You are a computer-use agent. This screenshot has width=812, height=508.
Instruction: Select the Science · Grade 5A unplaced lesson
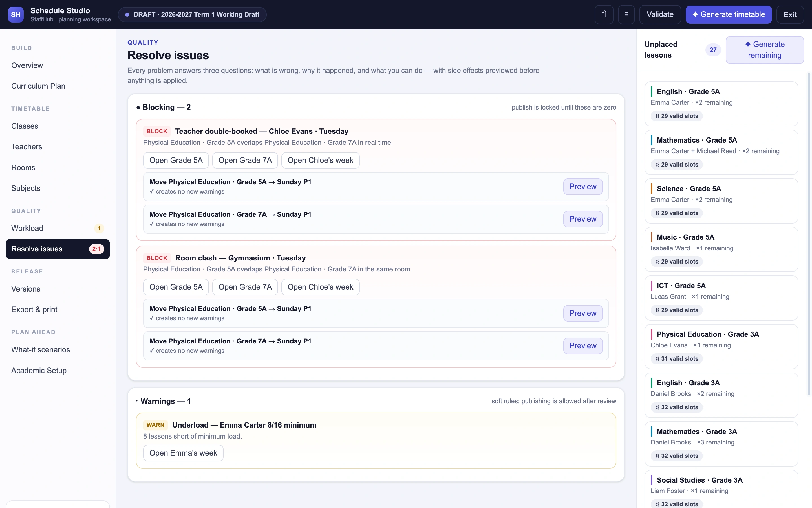pyautogui.click(x=721, y=201)
